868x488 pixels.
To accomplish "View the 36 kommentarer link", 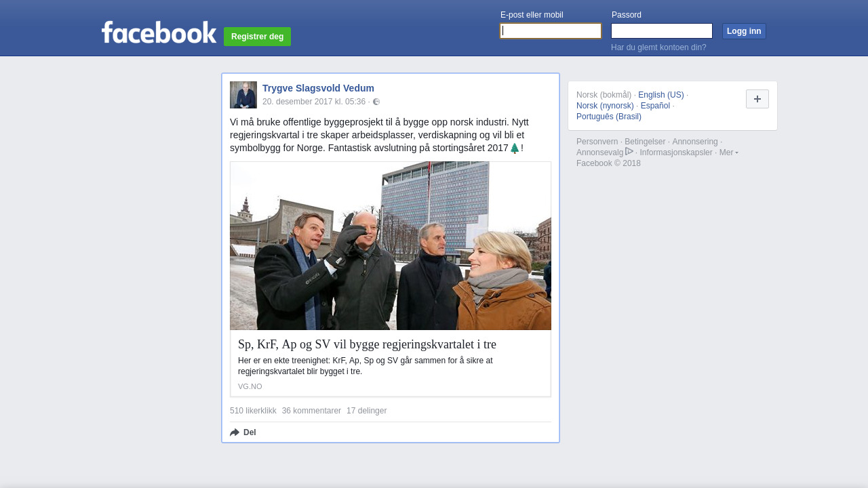I will [311, 411].
